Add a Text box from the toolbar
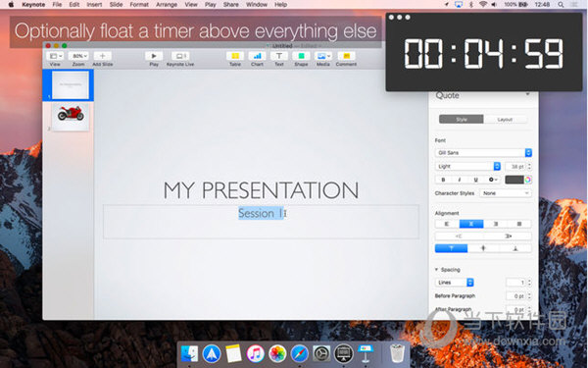Screen dimensions: 588x368 coord(279,56)
